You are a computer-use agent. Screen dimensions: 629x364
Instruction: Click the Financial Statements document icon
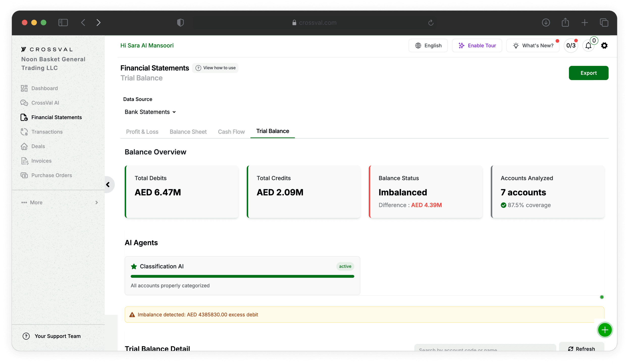[x=24, y=117]
